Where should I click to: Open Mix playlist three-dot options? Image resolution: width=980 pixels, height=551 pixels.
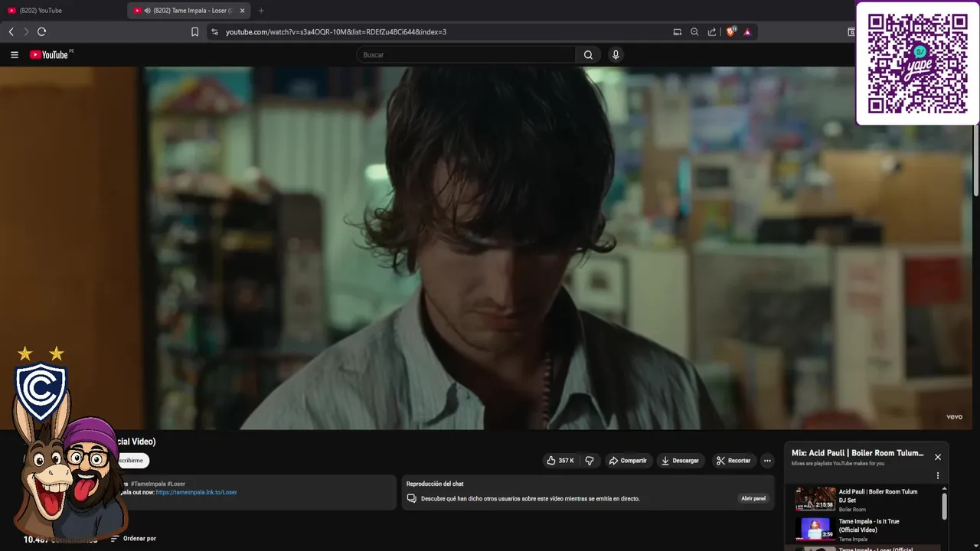point(938,476)
